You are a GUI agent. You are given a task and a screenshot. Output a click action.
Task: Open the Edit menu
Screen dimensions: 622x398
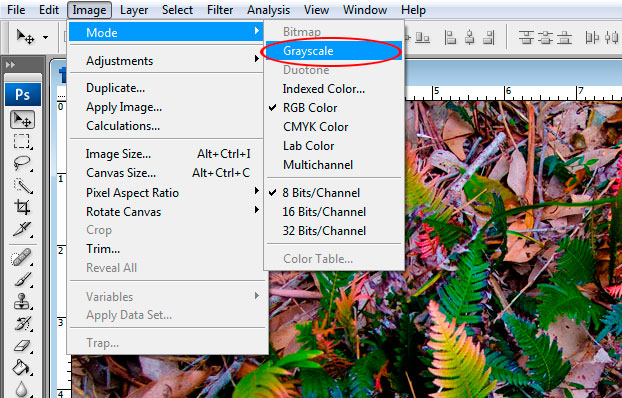tap(49, 10)
